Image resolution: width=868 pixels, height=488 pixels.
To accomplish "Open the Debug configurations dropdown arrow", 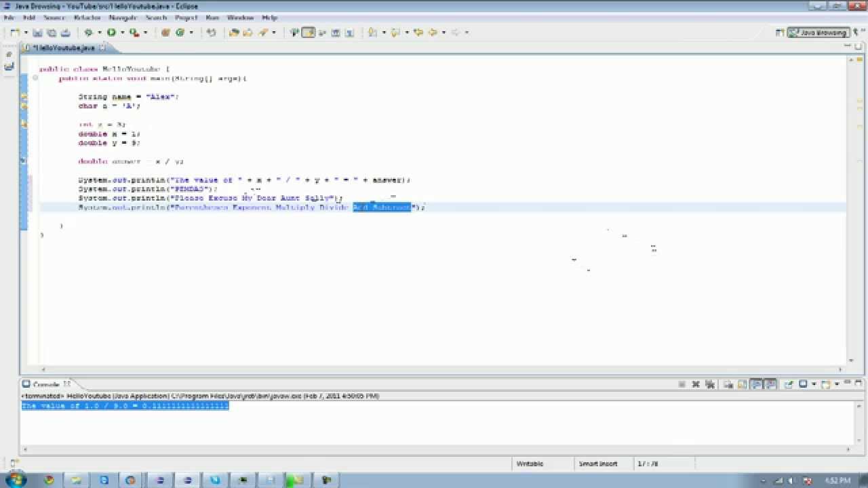I will tap(99, 33).
